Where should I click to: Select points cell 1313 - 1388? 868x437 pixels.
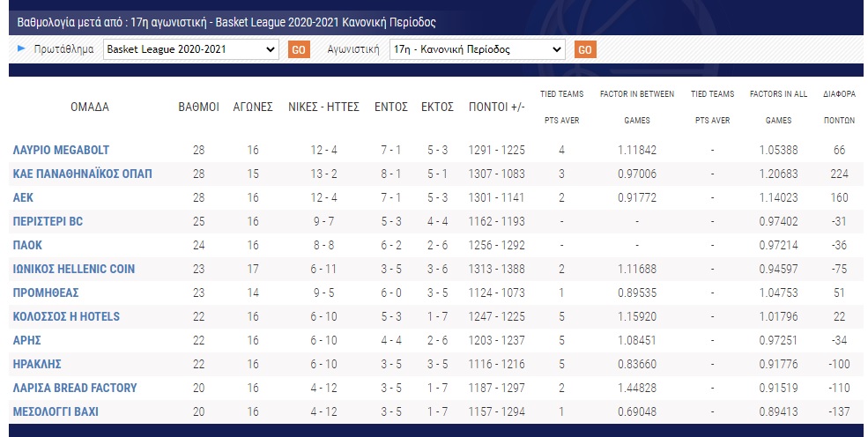coord(496,269)
